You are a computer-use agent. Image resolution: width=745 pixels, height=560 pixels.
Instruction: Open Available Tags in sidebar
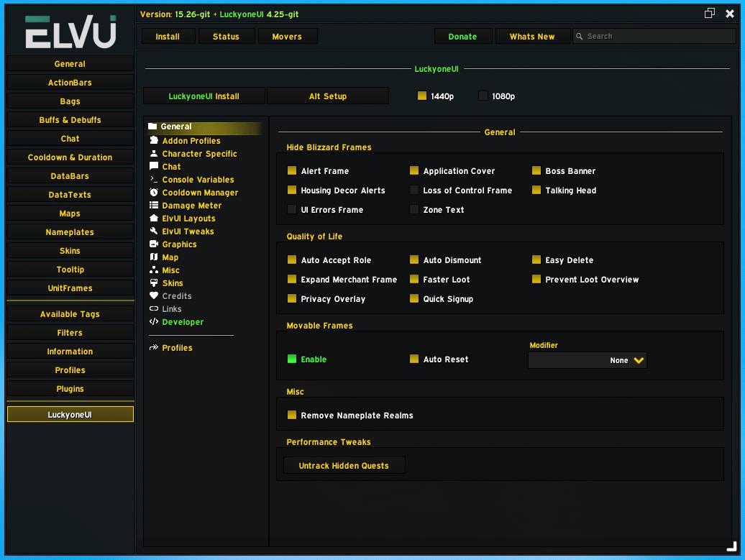70,314
